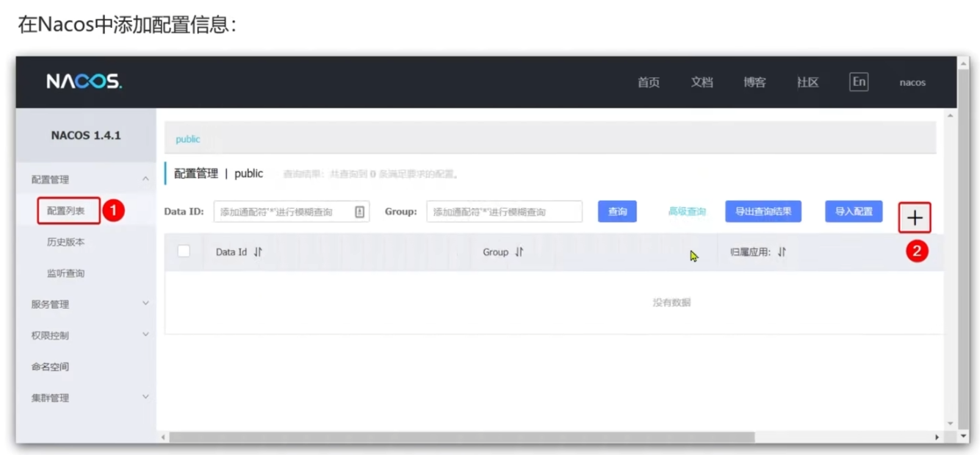This screenshot has width=980, height=455.
Task: Click the 配置管理 | public heading
Action: 218,173
